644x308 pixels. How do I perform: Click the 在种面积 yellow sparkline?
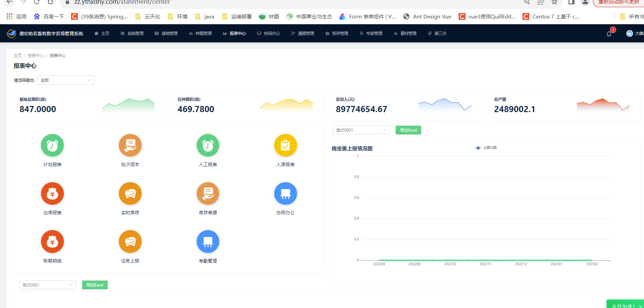286,105
